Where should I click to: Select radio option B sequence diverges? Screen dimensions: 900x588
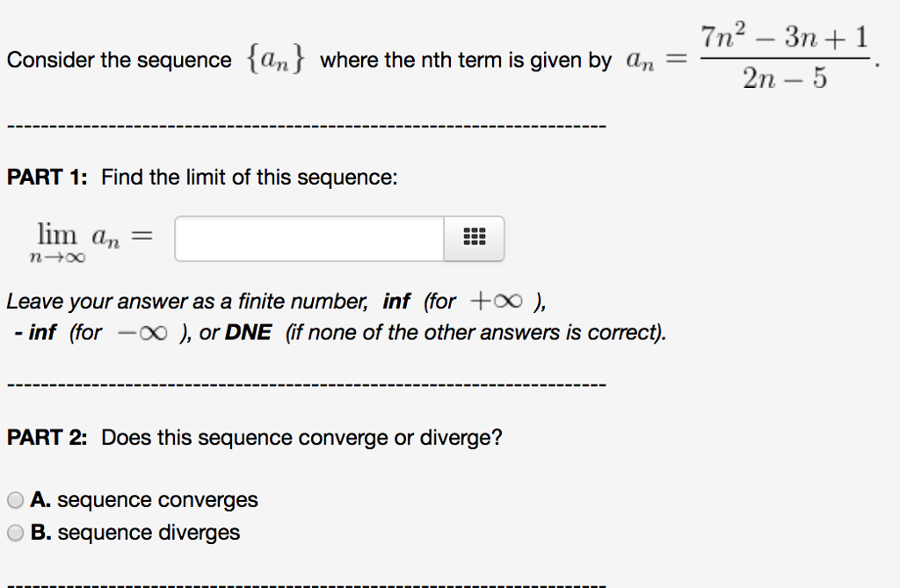coord(15,532)
